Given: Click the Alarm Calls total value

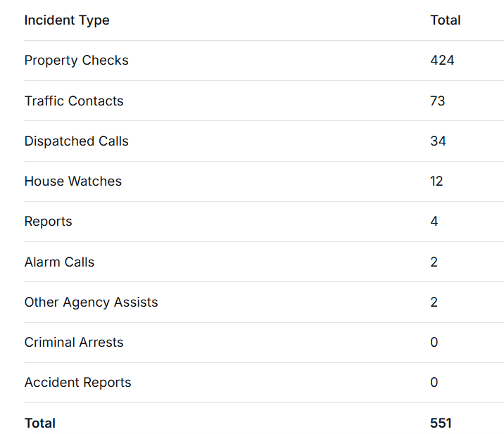Looking at the screenshot, I should tap(434, 262).
